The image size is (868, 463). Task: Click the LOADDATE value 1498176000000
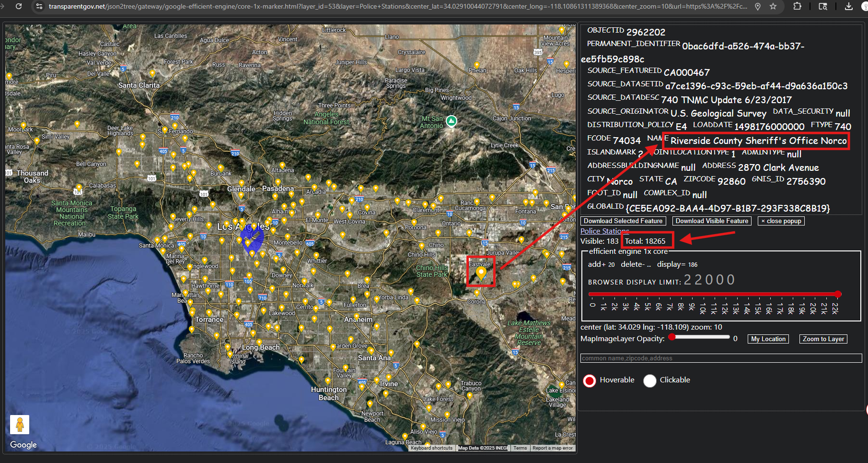click(769, 127)
